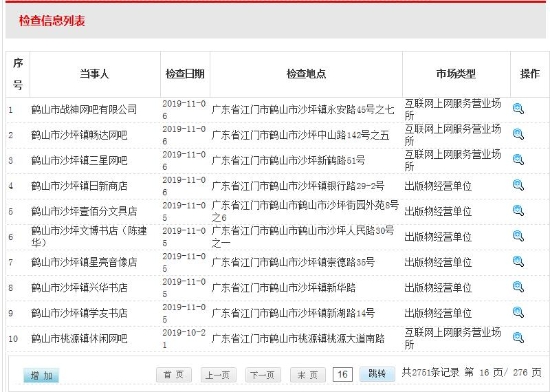Click market type of 鹤山市沙坪镇日新商店
This screenshot has width=550, height=392.
click(x=438, y=186)
